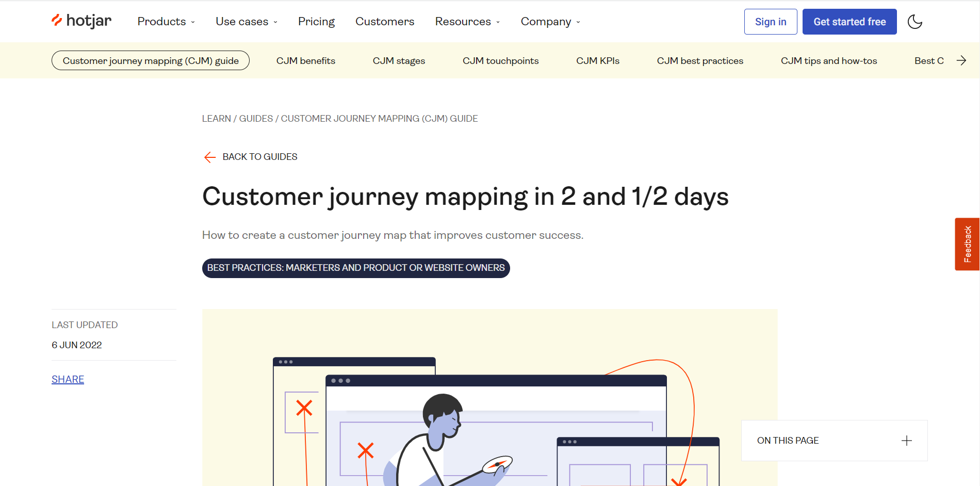Open the CJM benefits chapter
Viewport: 980px width, 486px height.
[306, 61]
